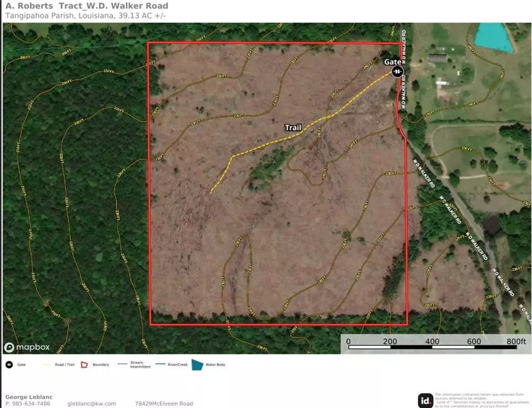The height and width of the screenshot is (408, 532).
Task: Click the Gate text label on the map
Action: pos(393,62)
